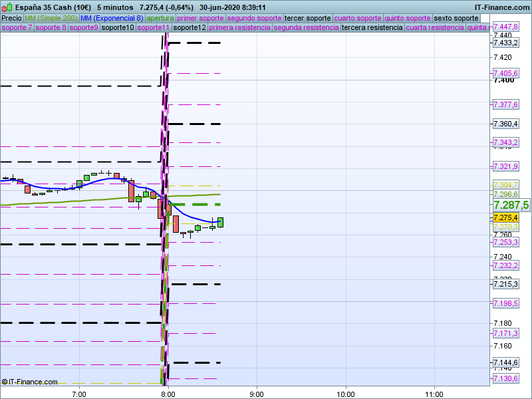Click the 7.160 scale value on price axis
This screenshot has width=532, height=399.
(503, 346)
